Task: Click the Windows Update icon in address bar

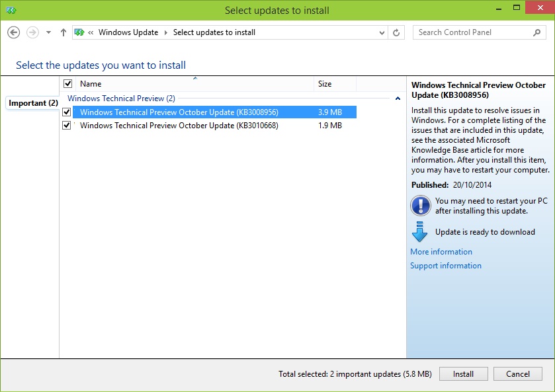Action: [79, 32]
